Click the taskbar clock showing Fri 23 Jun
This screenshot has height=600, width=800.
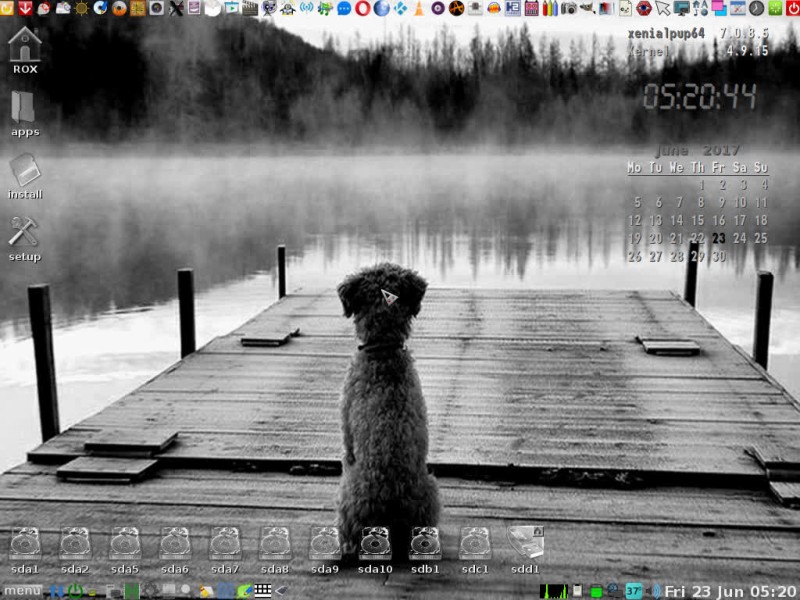pyautogui.click(x=730, y=591)
